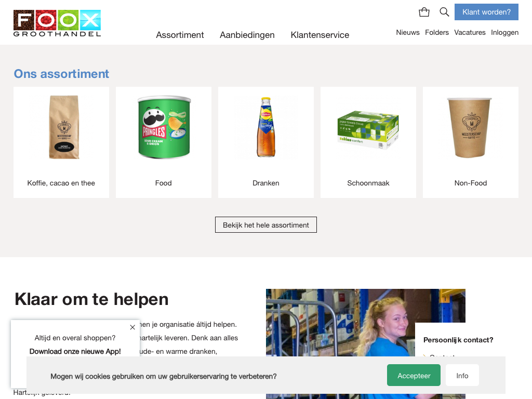Open the Vacatures link
This screenshot has height=399, width=532.
[470, 32]
